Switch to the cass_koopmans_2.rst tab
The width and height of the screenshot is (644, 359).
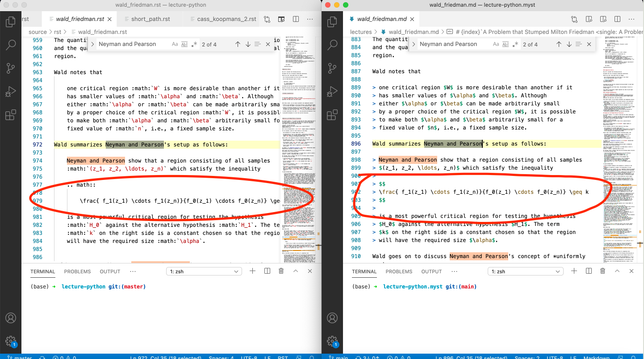[x=222, y=19]
